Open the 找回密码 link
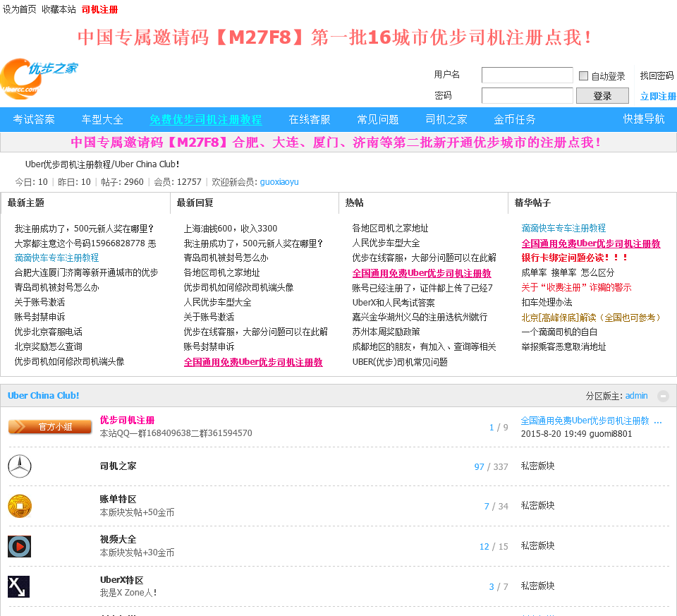This screenshot has height=616, width=677. tap(657, 76)
